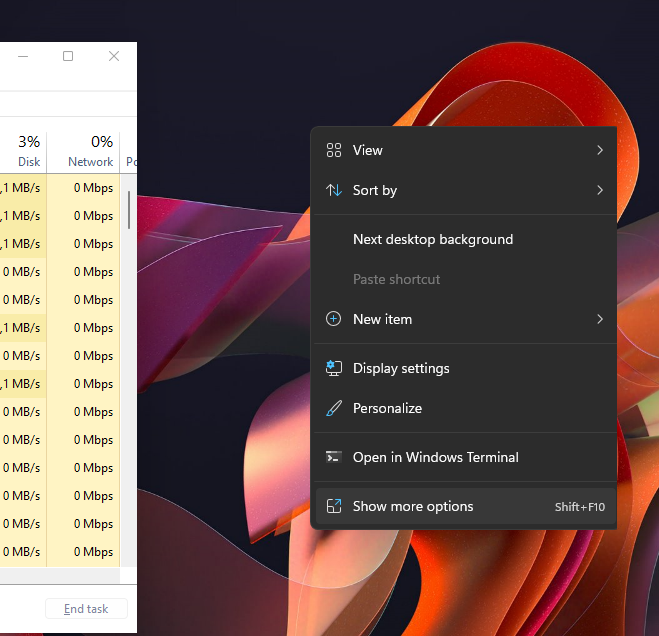The width and height of the screenshot is (659, 636).
Task: Click the 0% network usage value
Action: click(x=102, y=142)
